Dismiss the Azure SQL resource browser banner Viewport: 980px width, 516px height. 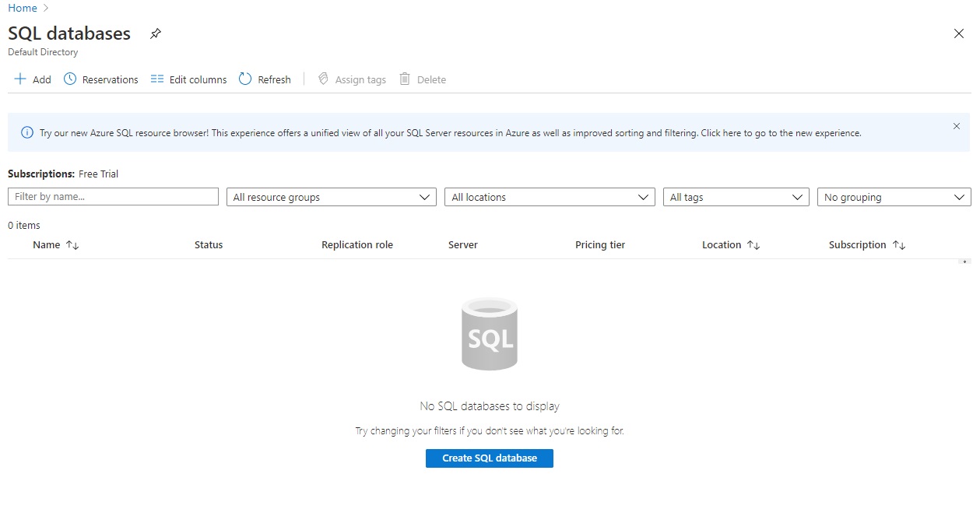957,125
